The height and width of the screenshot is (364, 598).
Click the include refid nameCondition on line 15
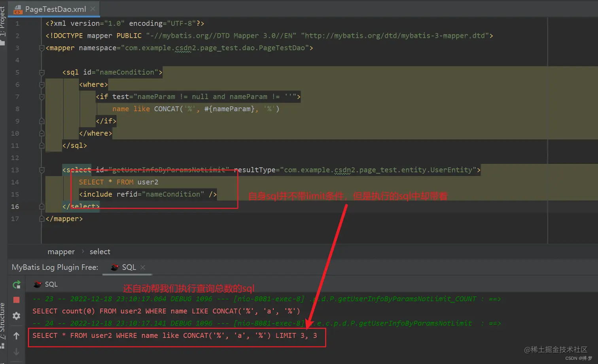click(x=148, y=194)
